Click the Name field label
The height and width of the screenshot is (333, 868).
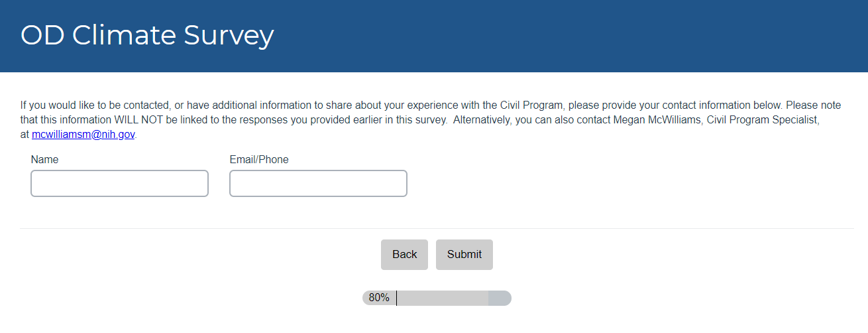[x=44, y=159]
